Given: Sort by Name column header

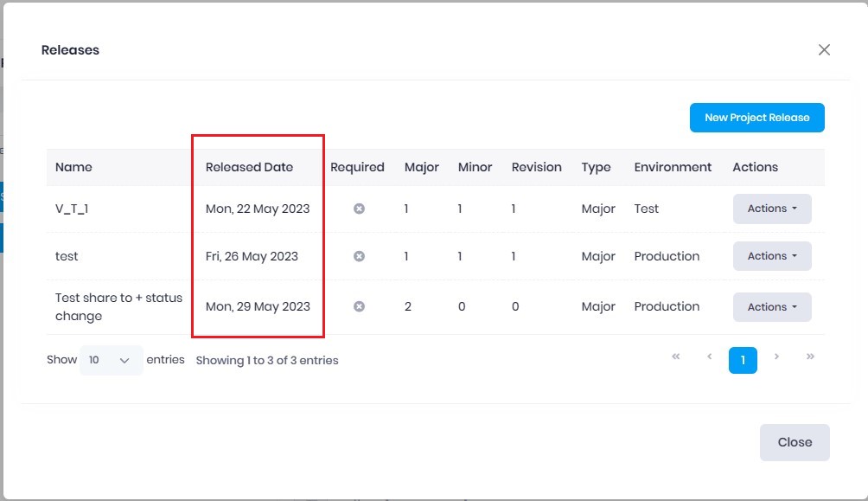Looking at the screenshot, I should coord(73,167).
